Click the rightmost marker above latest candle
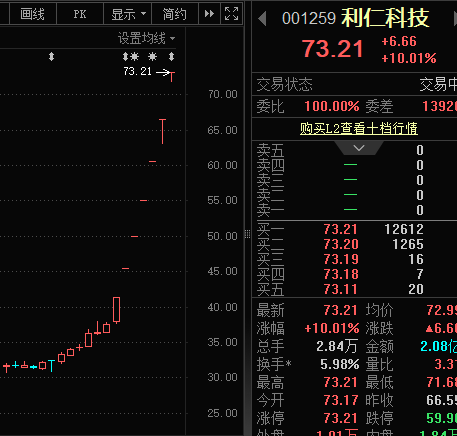Image resolution: width=457 pixels, height=436 pixels. coord(171,56)
